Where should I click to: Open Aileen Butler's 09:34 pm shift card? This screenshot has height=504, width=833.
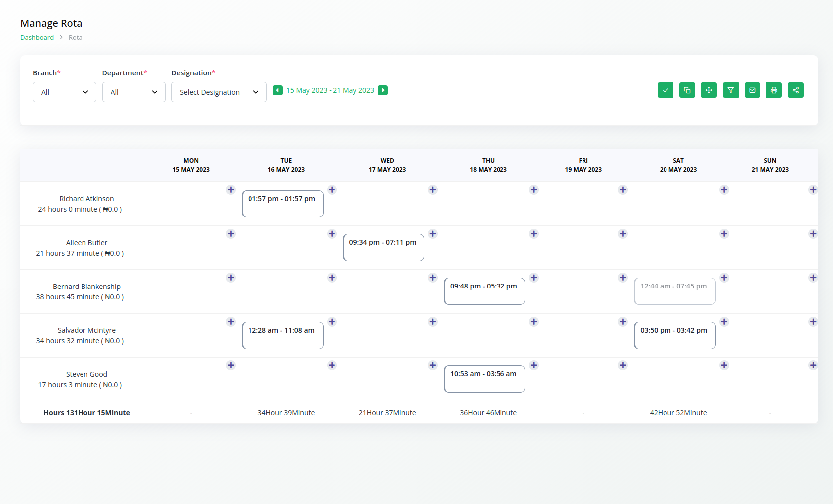[383, 247]
